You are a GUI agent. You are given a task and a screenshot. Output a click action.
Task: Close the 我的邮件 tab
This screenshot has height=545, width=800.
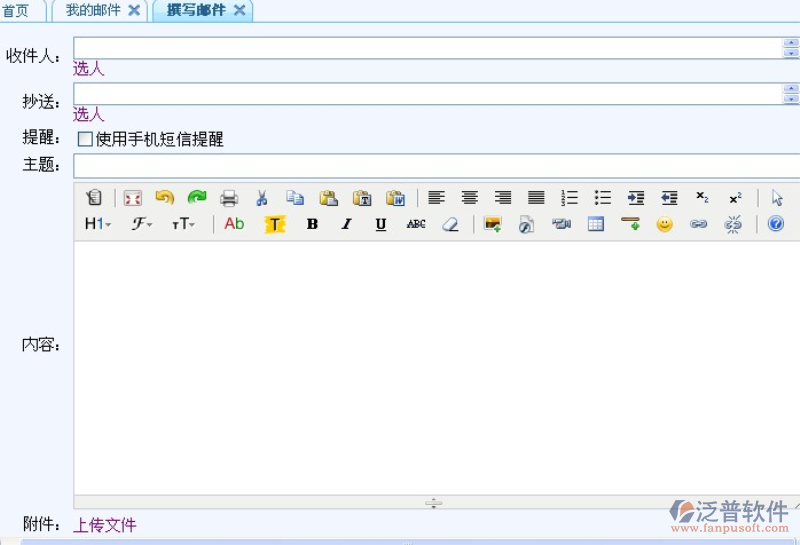[x=134, y=10]
